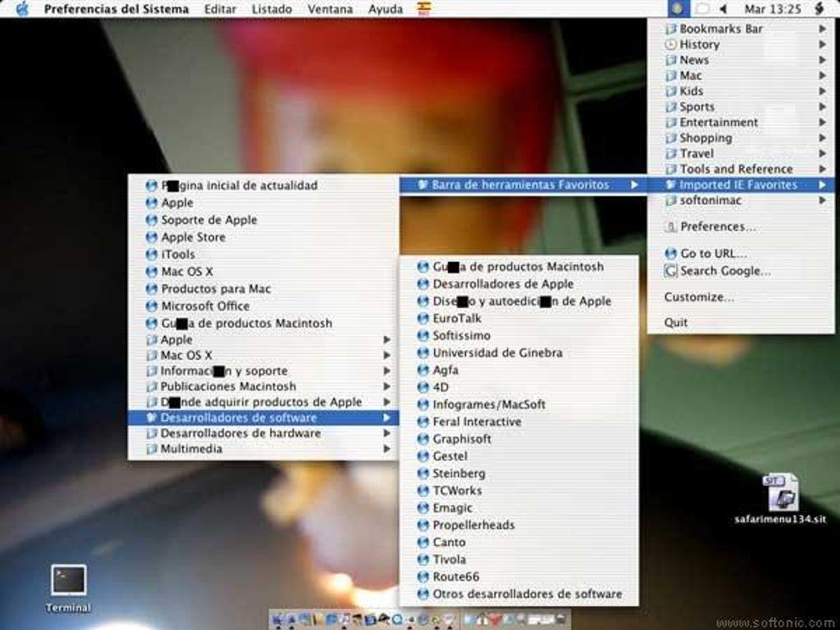Click globe icon beside TCWorks
The height and width of the screenshot is (630, 840).
[423, 491]
